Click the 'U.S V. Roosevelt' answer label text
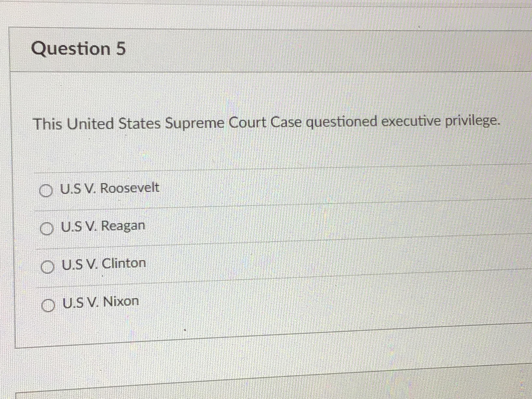This screenshot has height=399, width=532. (109, 188)
